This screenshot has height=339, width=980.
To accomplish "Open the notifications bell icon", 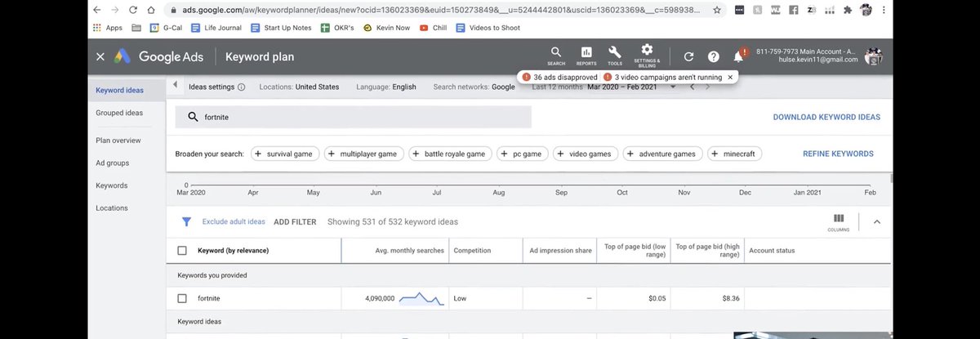I will pos(739,56).
